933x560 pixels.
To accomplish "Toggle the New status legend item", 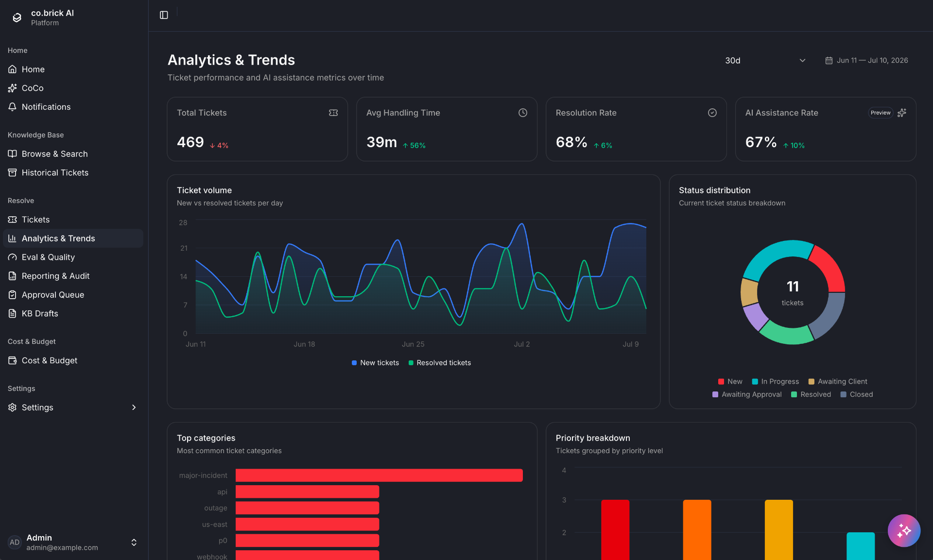I will (x=730, y=382).
